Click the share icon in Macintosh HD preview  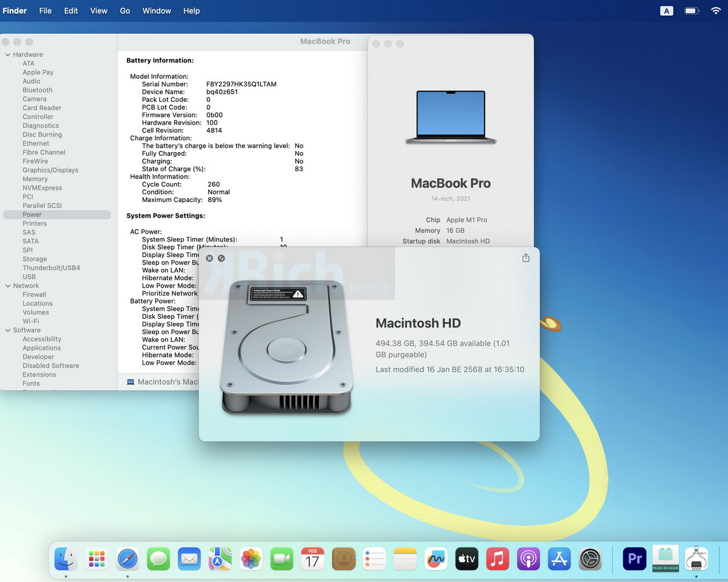coord(526,258)
